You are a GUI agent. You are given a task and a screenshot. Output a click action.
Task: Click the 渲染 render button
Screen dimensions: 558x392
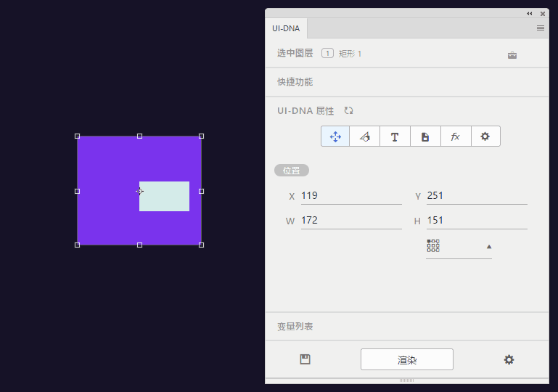click(x=407, y=359)
